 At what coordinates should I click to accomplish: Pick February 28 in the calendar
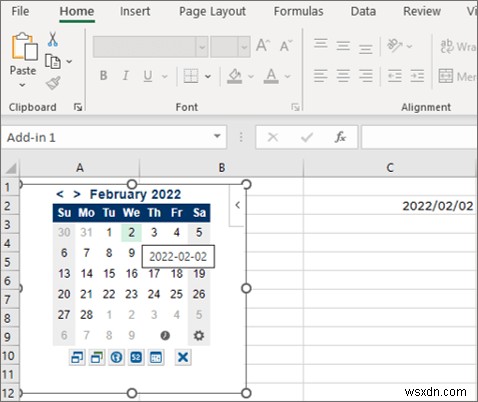click(x=86, y=314)
